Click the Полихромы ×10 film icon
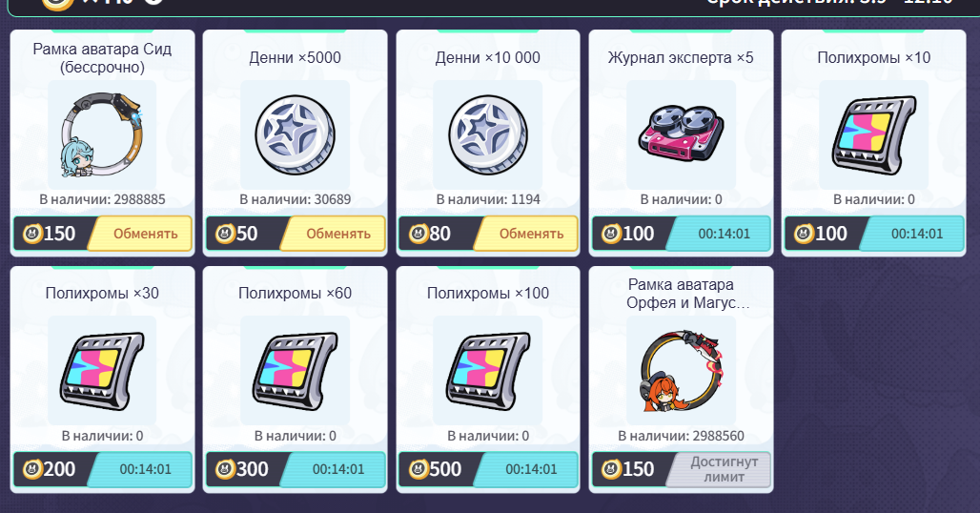The height and width of the screenshot is (513, 980). [x=873, y=135]
